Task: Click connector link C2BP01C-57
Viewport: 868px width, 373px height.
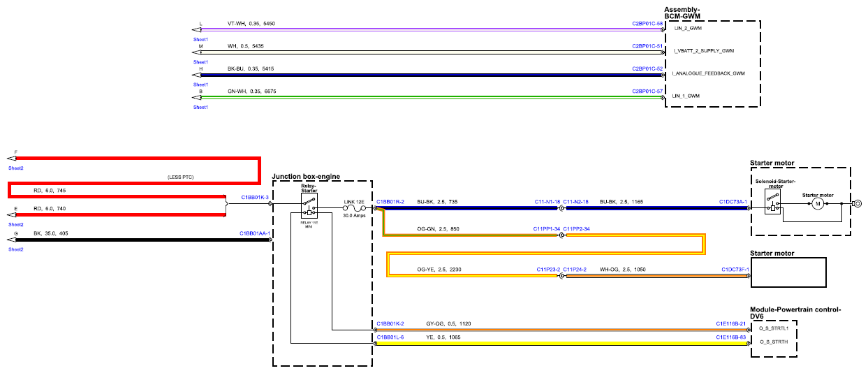Action: tap(647, 91)
